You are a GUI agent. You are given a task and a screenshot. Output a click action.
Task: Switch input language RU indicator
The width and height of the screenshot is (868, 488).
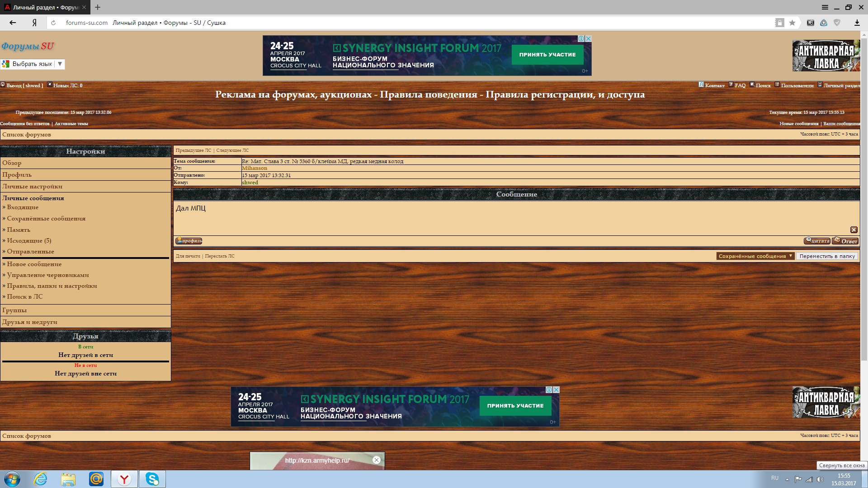(x=775, y=478)
